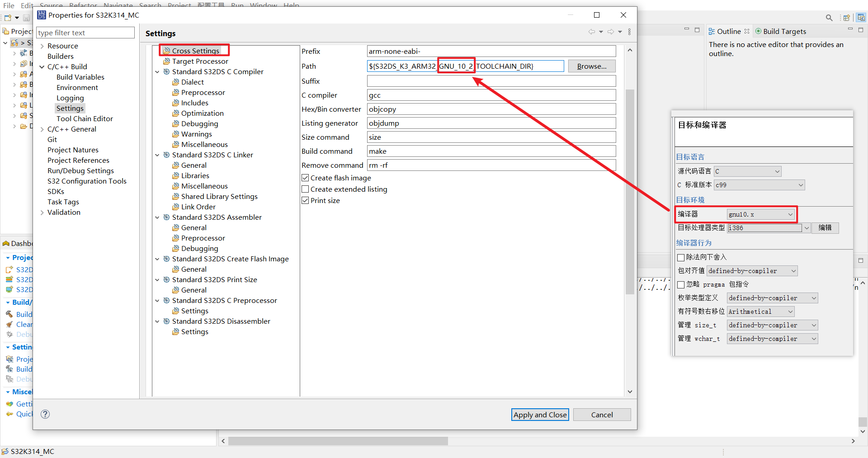Screen dimensions: 868x458
Task: Open Run/Debug Settings page
Action: coord(80,170)
